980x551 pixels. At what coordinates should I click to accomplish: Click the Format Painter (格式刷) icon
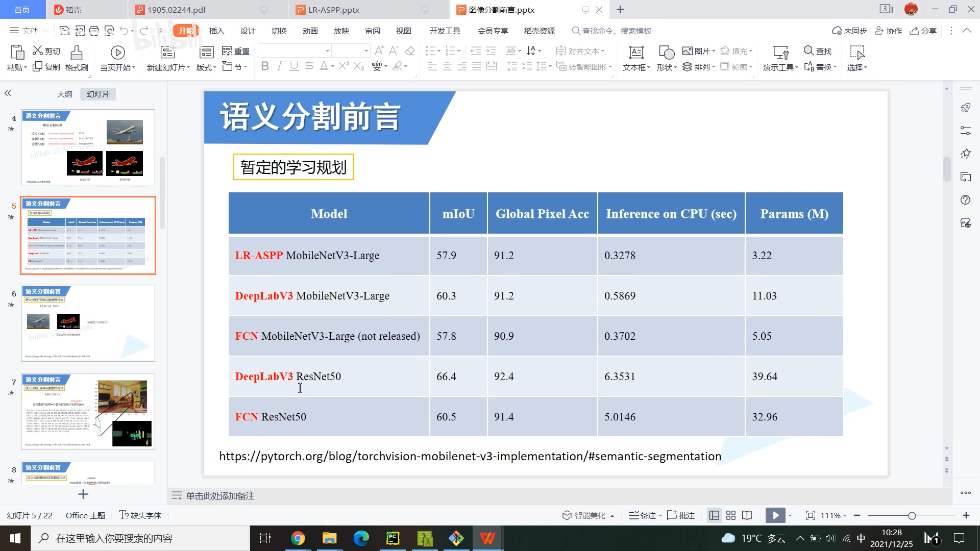coord(76,53)
